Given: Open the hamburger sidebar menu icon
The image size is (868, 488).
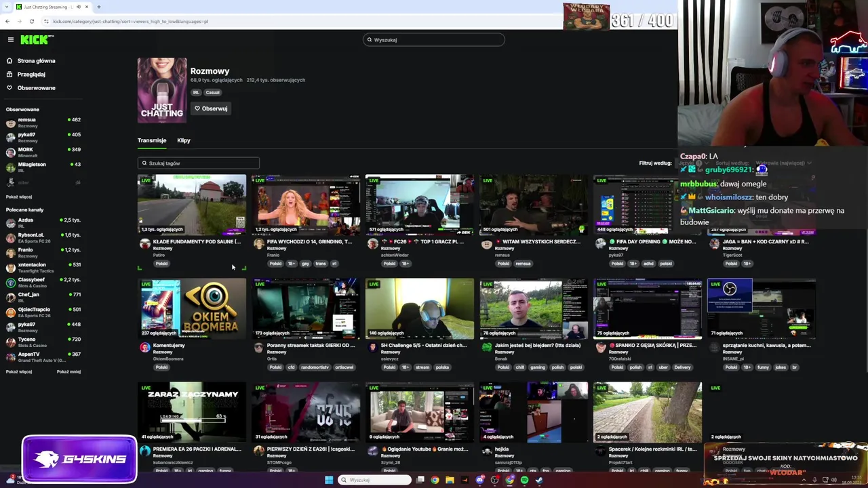Looking at the screenshot, I should click(10, 40).
